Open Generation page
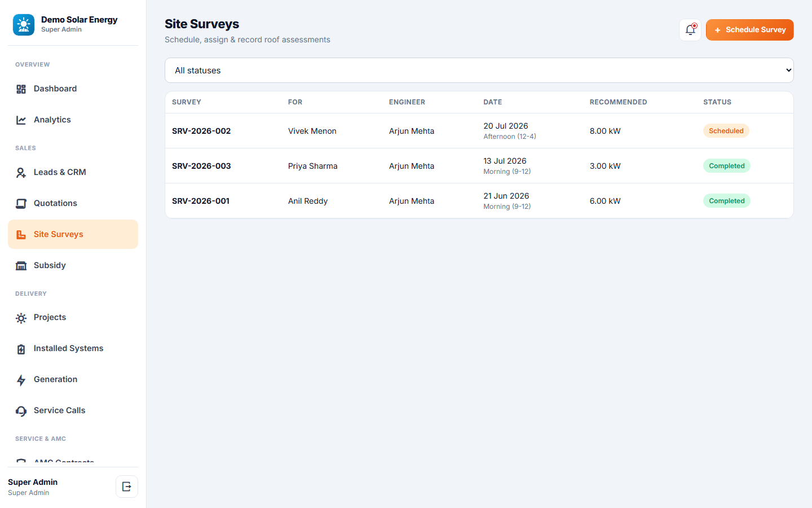812x508 pixels. pos(73,379)
